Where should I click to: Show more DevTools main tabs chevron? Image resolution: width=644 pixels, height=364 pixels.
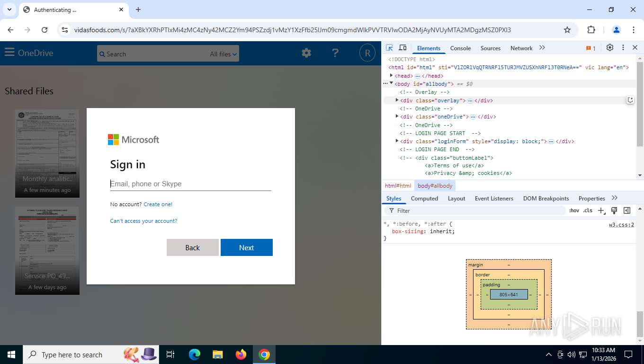click(542, 48)
